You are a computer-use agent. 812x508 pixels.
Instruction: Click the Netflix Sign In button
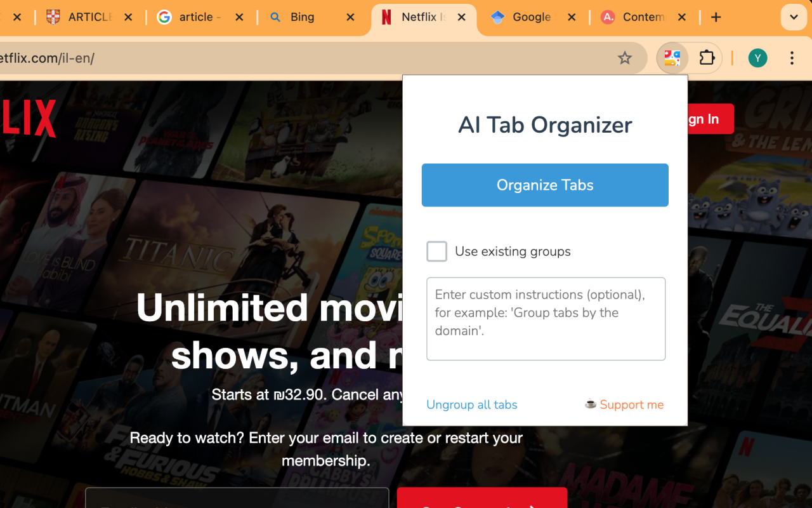[710, 119]
